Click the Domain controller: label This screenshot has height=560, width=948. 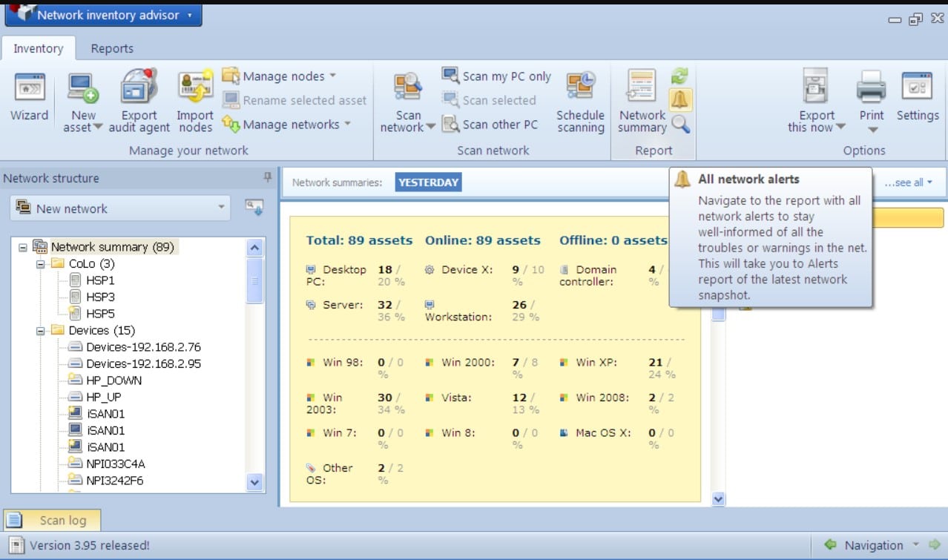pyautogui.click(x=589, y=276)
